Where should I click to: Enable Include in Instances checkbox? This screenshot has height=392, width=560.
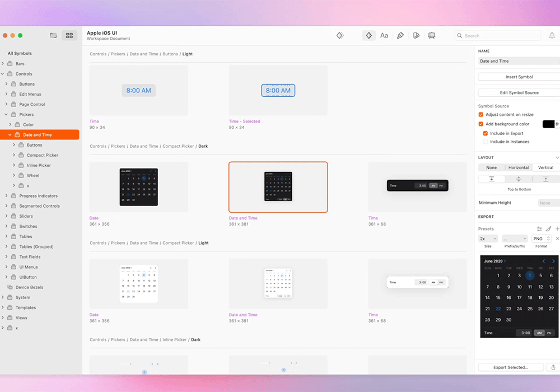tap(486, 142)
